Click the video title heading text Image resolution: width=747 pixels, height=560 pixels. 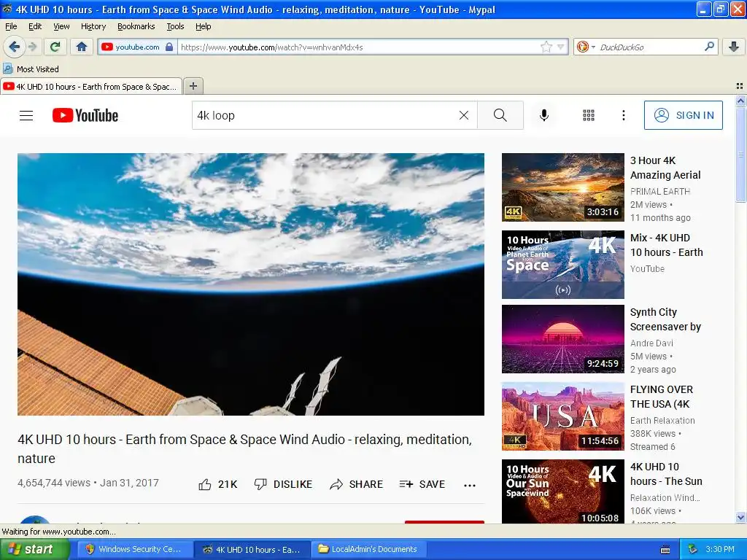[245, 448]
